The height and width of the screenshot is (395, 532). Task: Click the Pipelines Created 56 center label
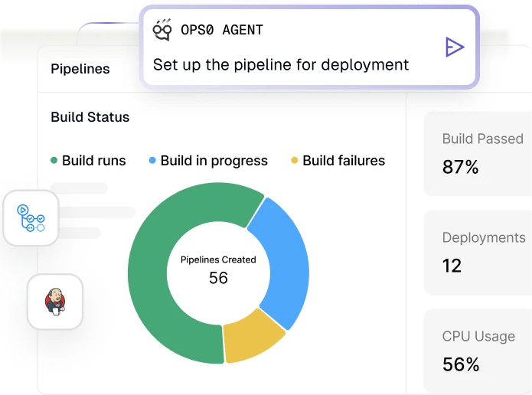(x=218, y=269)
